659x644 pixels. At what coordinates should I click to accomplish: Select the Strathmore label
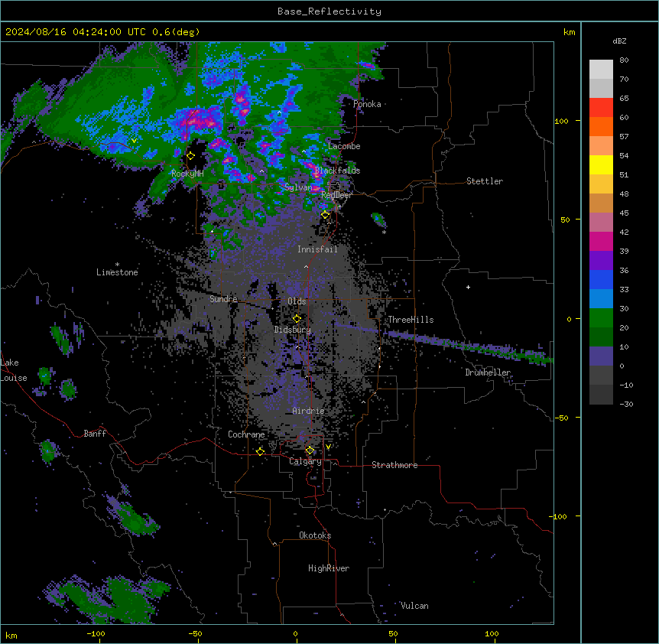(x=394, y=465)
